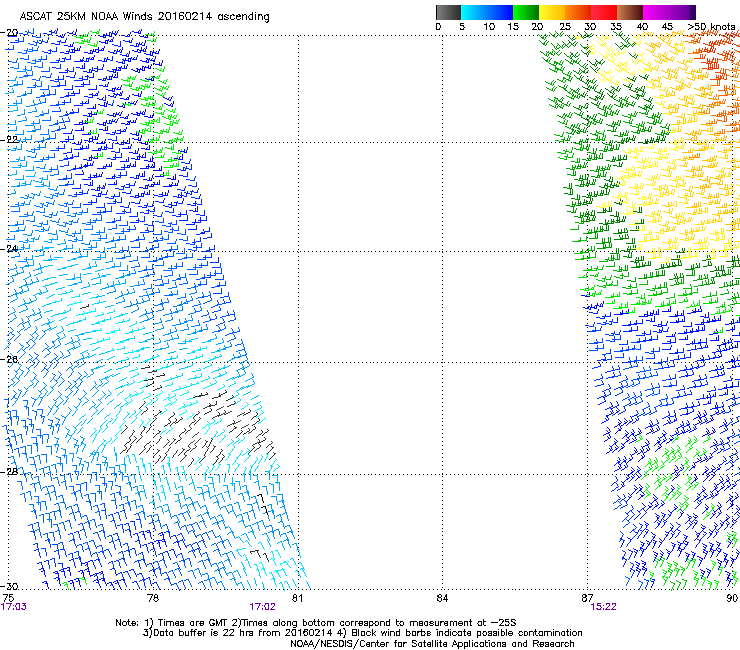Image resolution: width=740 pixels, height=650 pixels.
Task: Click longitude label 81 on bottom axis
Action: [x=297, y=598]
